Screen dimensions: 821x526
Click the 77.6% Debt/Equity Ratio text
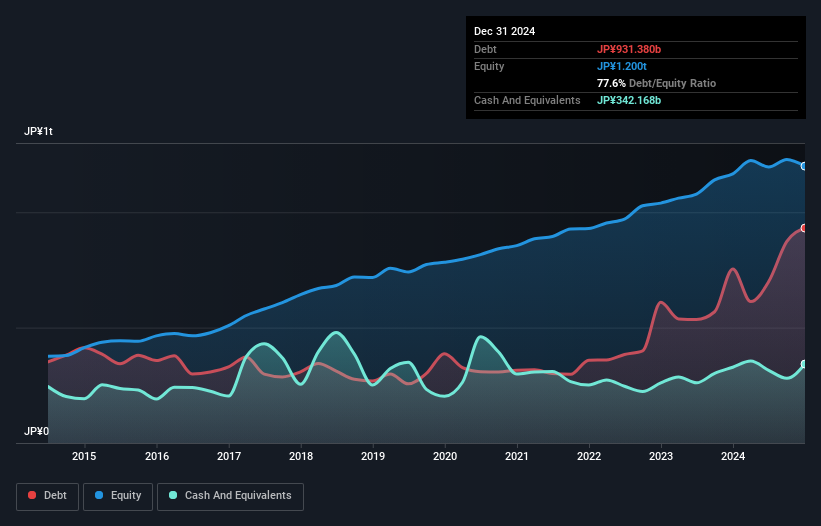pyautogui.click(x=656, y=83)
